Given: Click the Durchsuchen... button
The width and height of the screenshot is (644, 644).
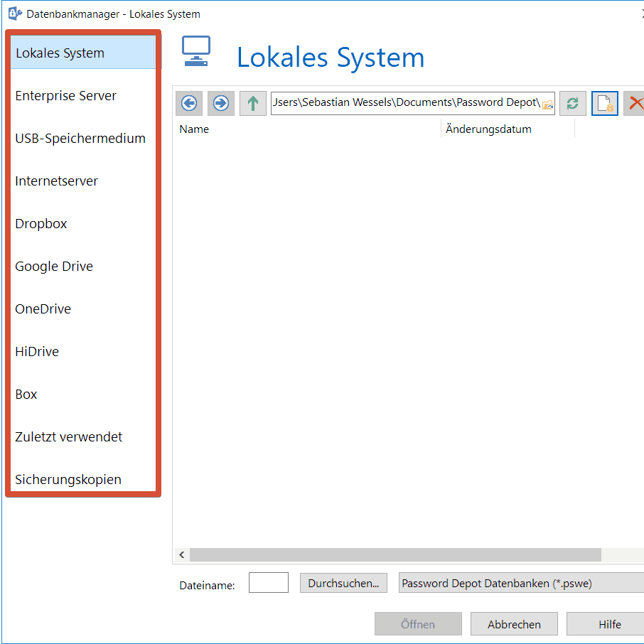Looking at the screenshot, I should [x=343, y=583].
